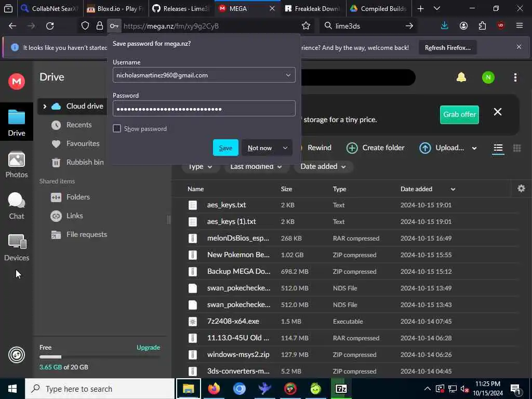This screenshot has height=399, width=532.
Task: Open the Not now options arrow
Action: coord(285,148)
